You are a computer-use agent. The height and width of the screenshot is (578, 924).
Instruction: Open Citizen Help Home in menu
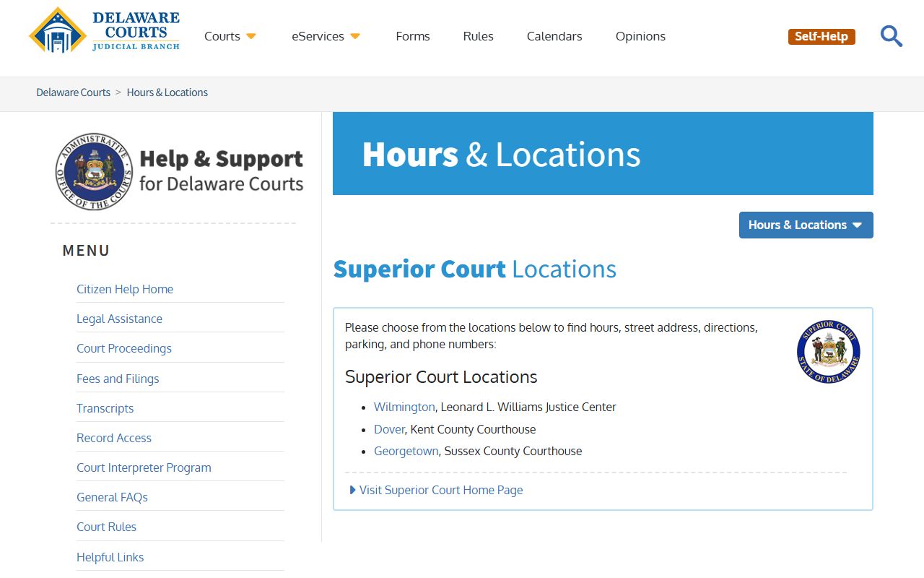[x=125, y=289]
